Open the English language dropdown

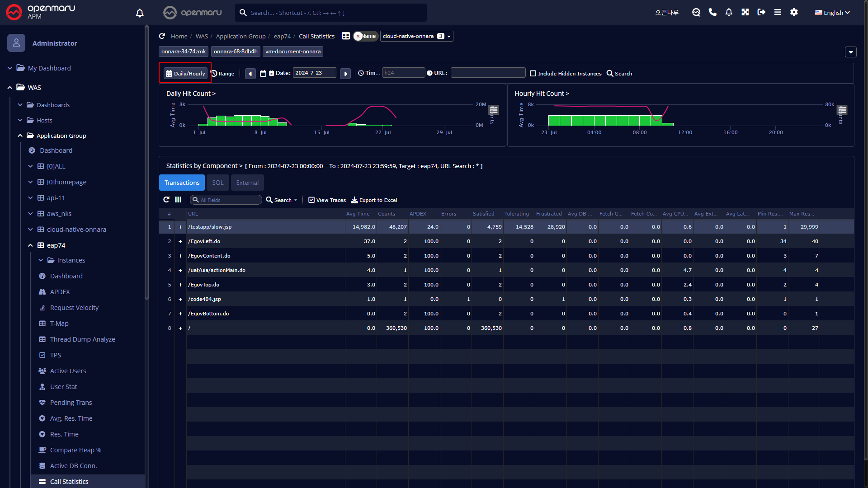point(832,13)
